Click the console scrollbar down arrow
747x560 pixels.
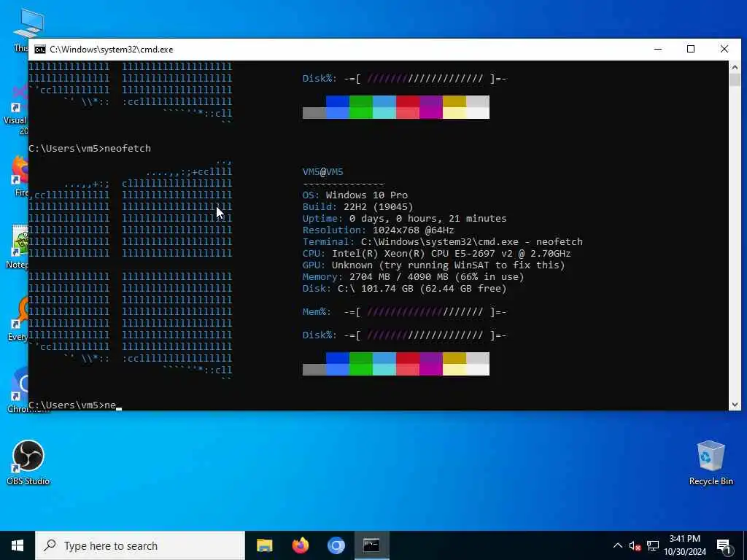(735, 405)
